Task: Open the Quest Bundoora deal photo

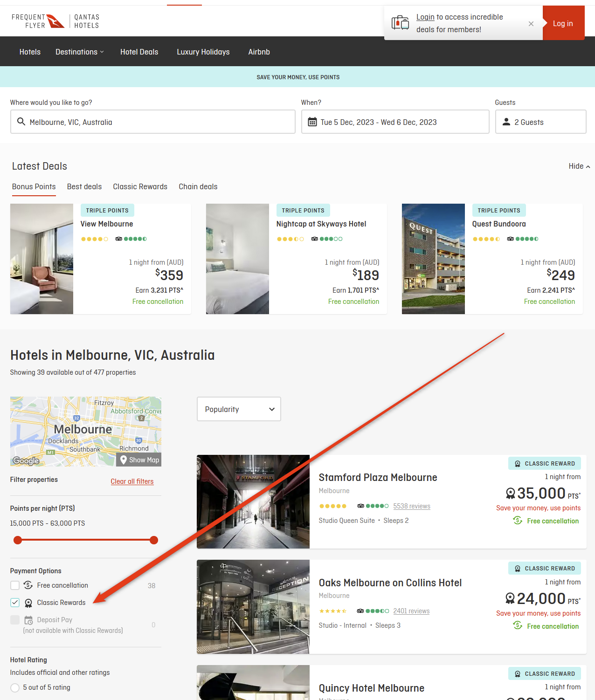Action: [x=433, y=259]
